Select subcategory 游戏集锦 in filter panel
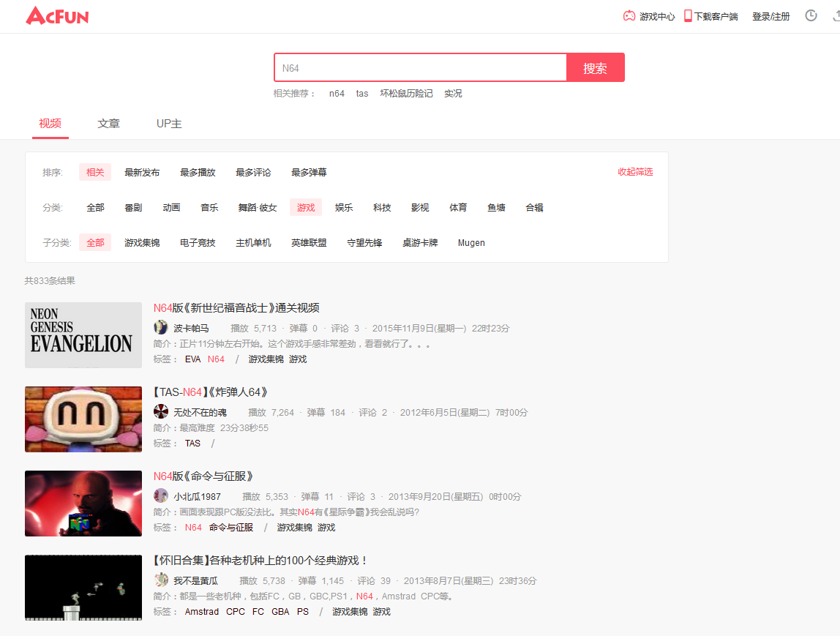Image resolution: width=840 pixels, height=636 pixels. coord(142,243)
